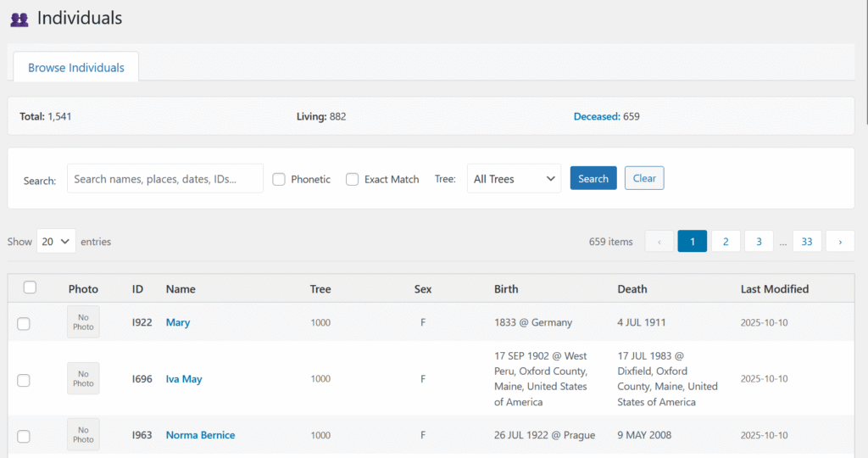Viewport: 868px width, 458px height.
Task: Click the previous page arrow button
Action: coord(659,242)
